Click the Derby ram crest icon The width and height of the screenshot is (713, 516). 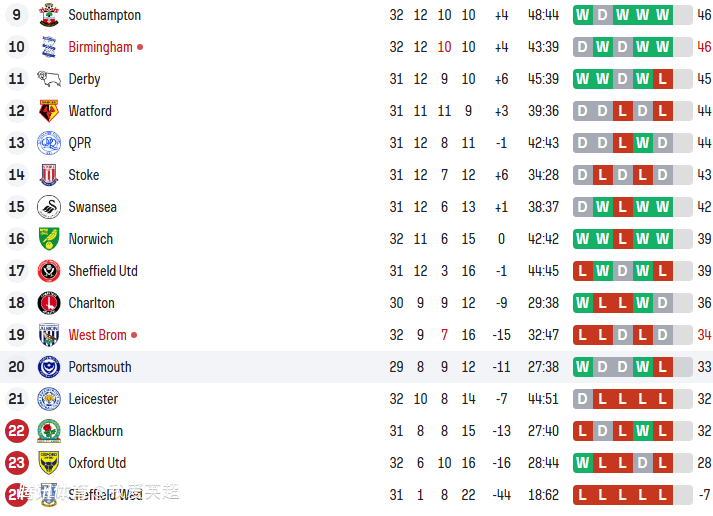48,79
